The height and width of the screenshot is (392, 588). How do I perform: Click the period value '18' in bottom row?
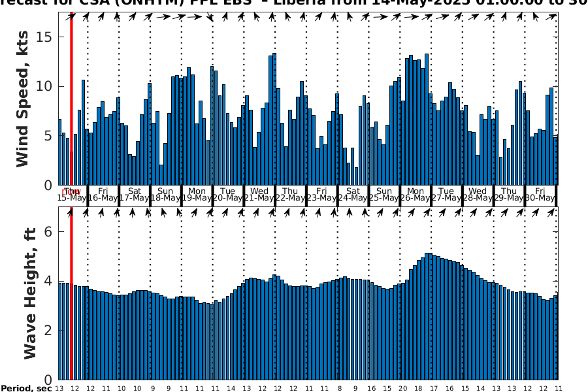(x=418, y=388)
